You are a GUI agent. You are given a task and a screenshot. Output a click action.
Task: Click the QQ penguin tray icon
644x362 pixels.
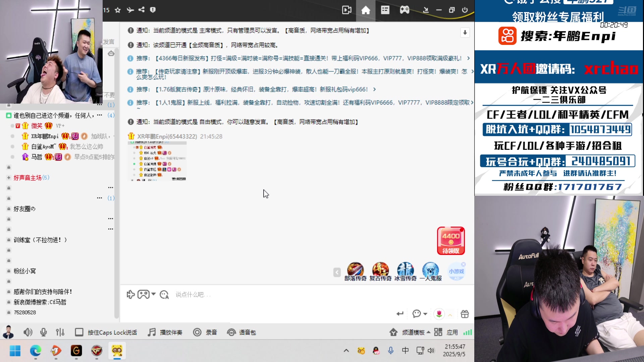click(x=376, y=351)
